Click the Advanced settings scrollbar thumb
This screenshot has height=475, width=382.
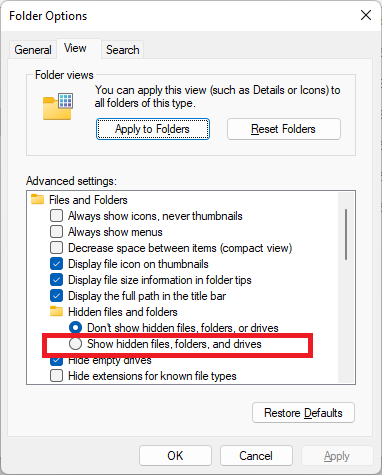point(346,234)
